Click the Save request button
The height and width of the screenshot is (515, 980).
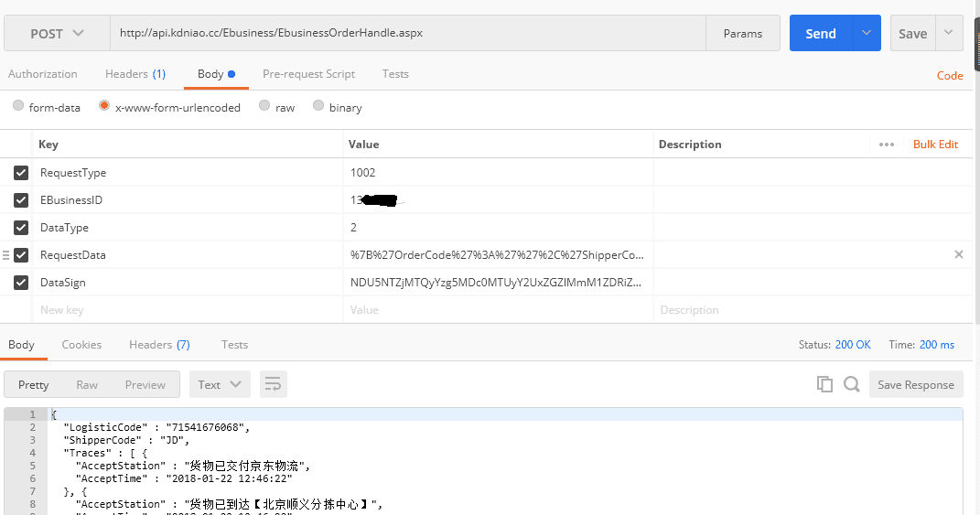pos(912,33)
